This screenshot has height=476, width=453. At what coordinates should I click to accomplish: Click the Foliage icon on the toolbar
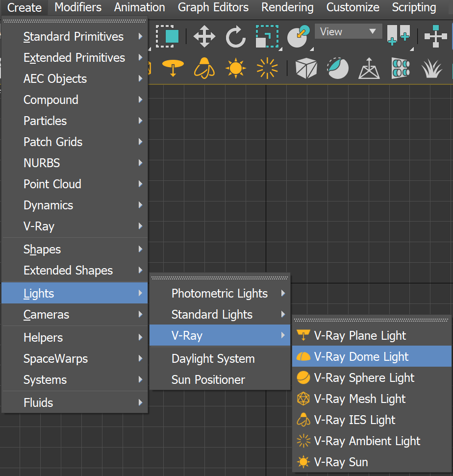pos(431,68)
